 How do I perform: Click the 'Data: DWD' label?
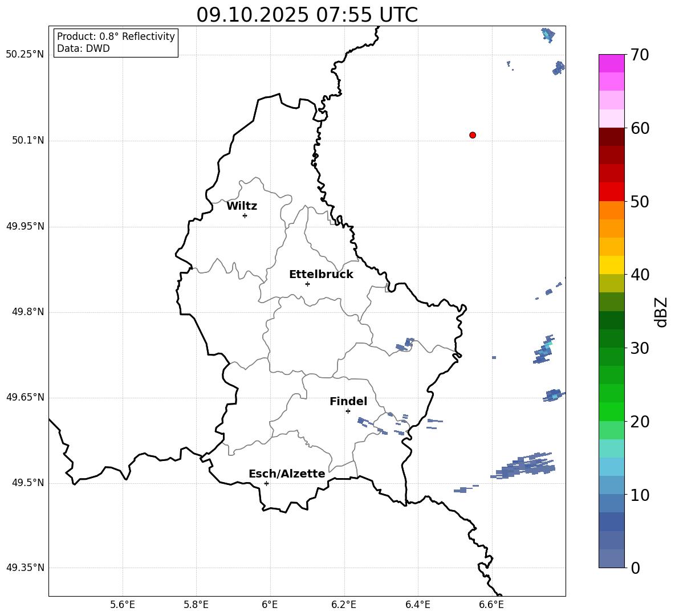[x=83, y=48]
